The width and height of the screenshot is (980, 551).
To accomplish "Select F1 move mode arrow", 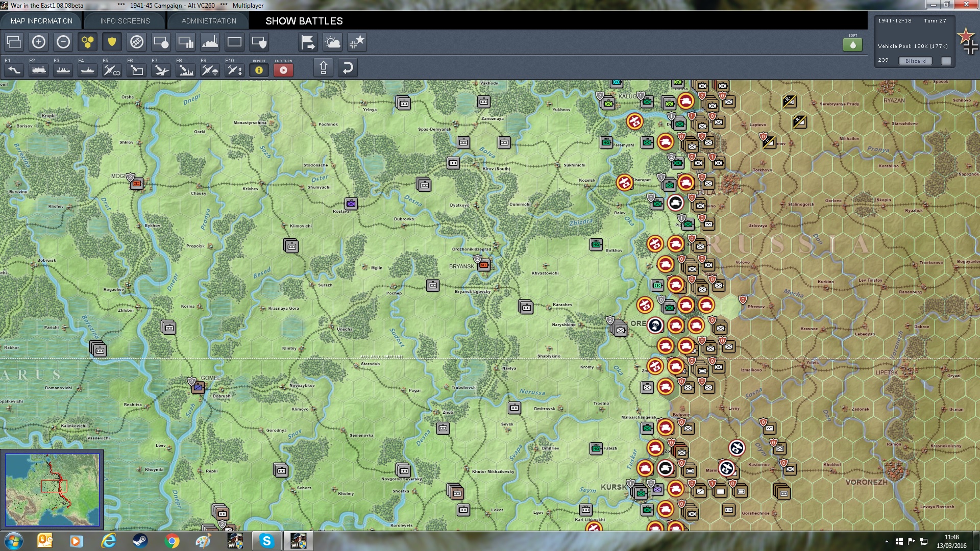I will pos(14,70).
